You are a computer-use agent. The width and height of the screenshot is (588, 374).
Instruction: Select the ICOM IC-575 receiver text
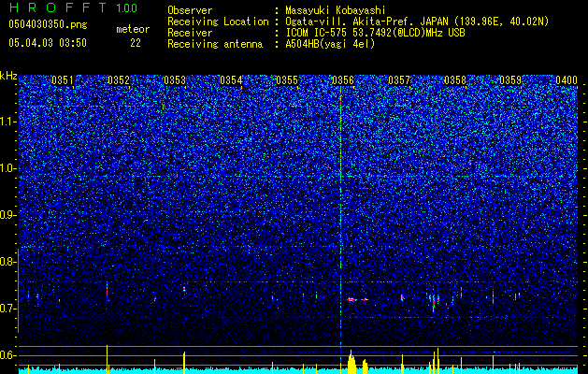point(375,33)
